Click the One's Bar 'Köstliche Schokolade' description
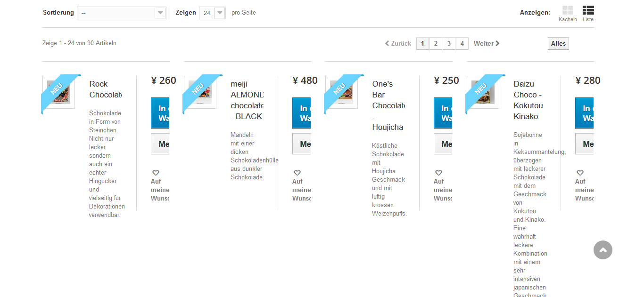Image resolution: width=644 pixels, height=297 pixels. pyautogui.click(x=389, y=179)
